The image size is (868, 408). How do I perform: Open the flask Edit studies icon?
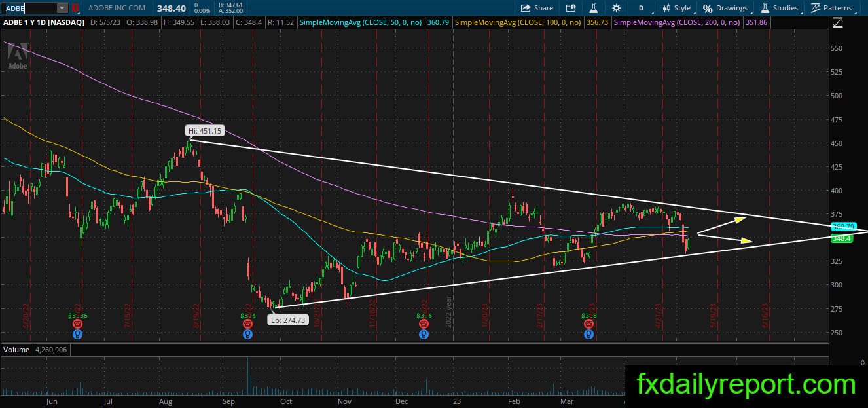(x=594, y=8)
